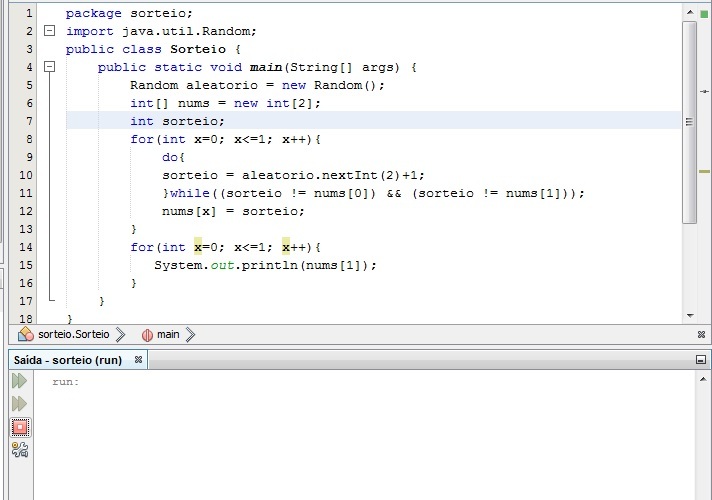Open chevron after sorteio.Sorteio breadcrumb
This screenshot has height=500, width=712.
[120, 335]
